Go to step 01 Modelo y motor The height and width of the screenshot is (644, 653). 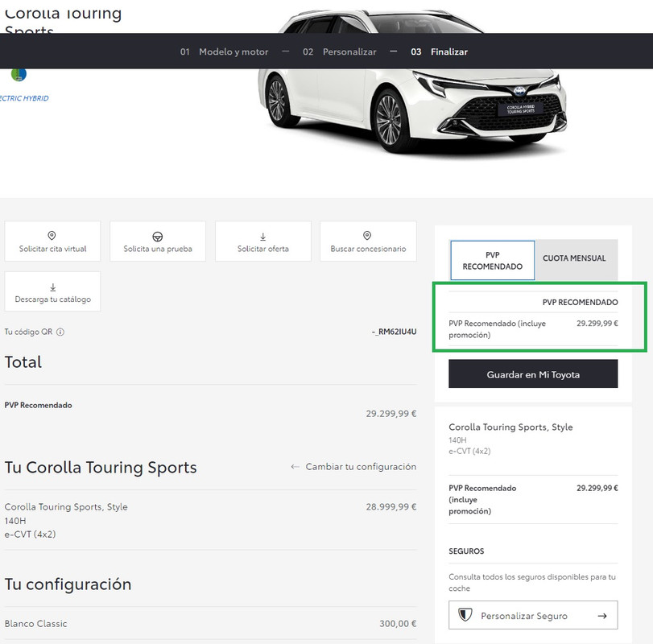pos(224,52)
